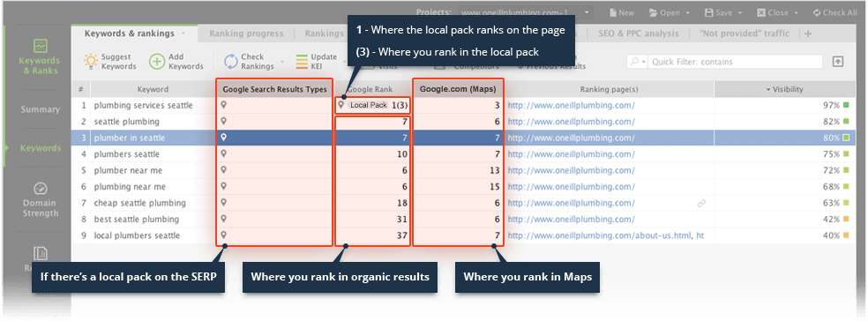Open the Domain Strength sidebar module
Viewport: 868px width, 321px height.
(x=41, y=199)
